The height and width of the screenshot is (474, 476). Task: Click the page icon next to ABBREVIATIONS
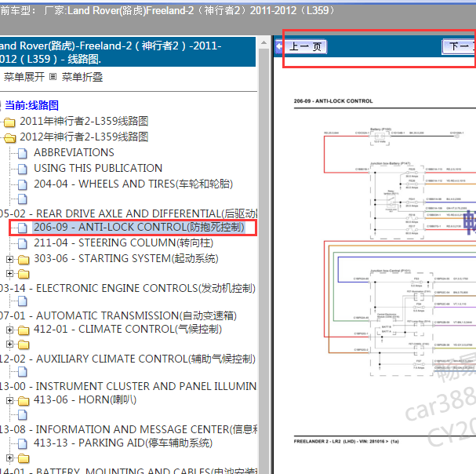tap(23, 153)
